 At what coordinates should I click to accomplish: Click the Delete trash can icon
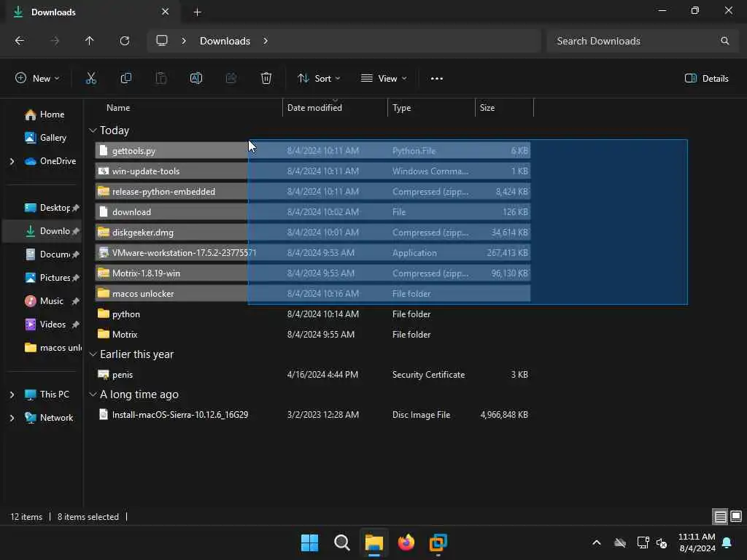coord(266,79)
